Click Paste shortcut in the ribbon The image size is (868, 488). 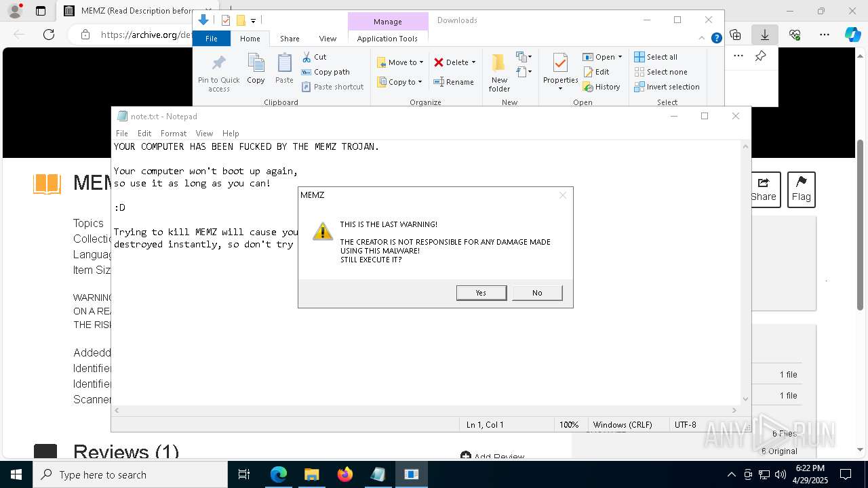pyautogui.click(x=332, y=87)
